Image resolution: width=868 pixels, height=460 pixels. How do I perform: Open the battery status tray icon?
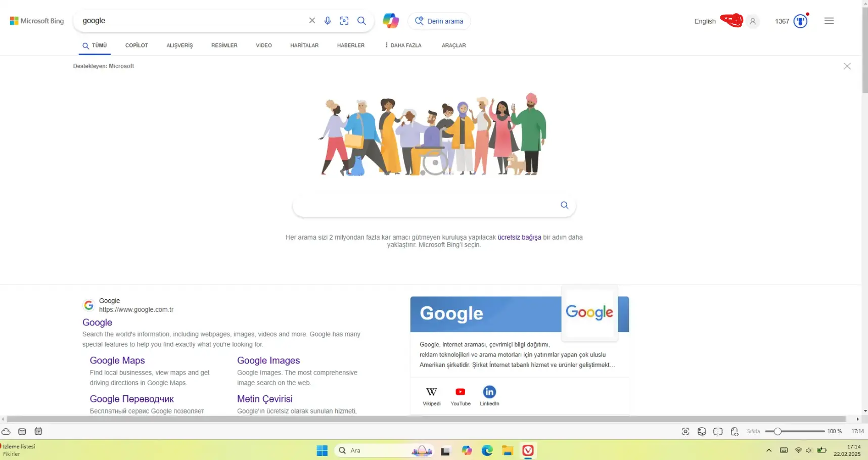point(822,450)
